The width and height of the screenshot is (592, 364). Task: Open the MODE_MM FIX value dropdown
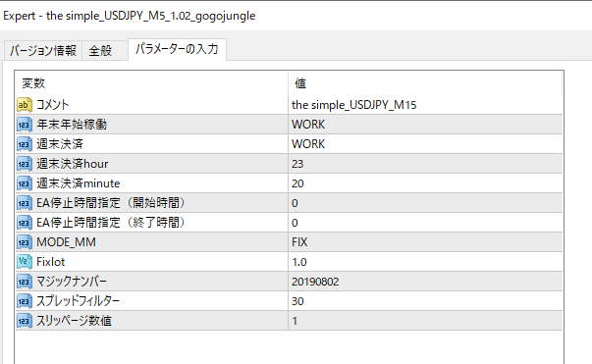[x=425, y=242]
